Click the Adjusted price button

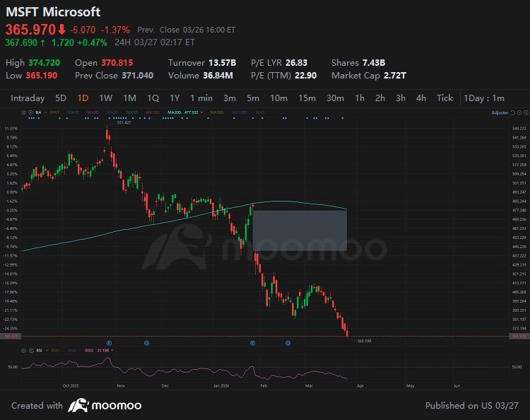[500, 112]
